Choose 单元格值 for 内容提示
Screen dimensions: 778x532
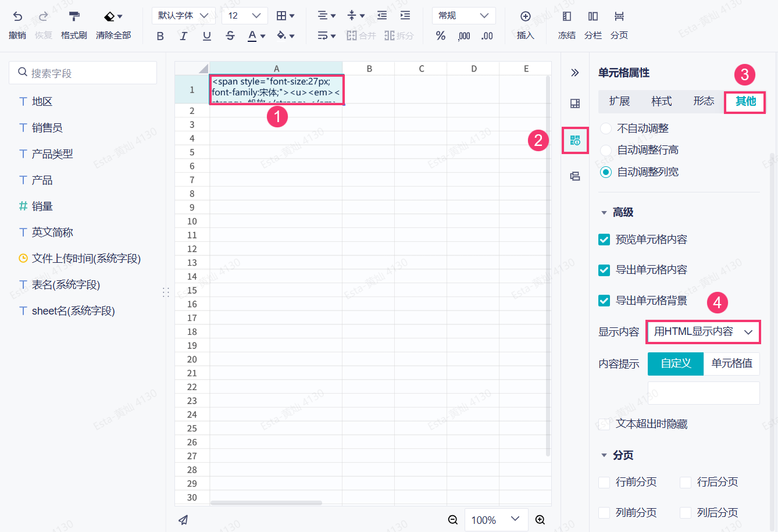(731, 363)
